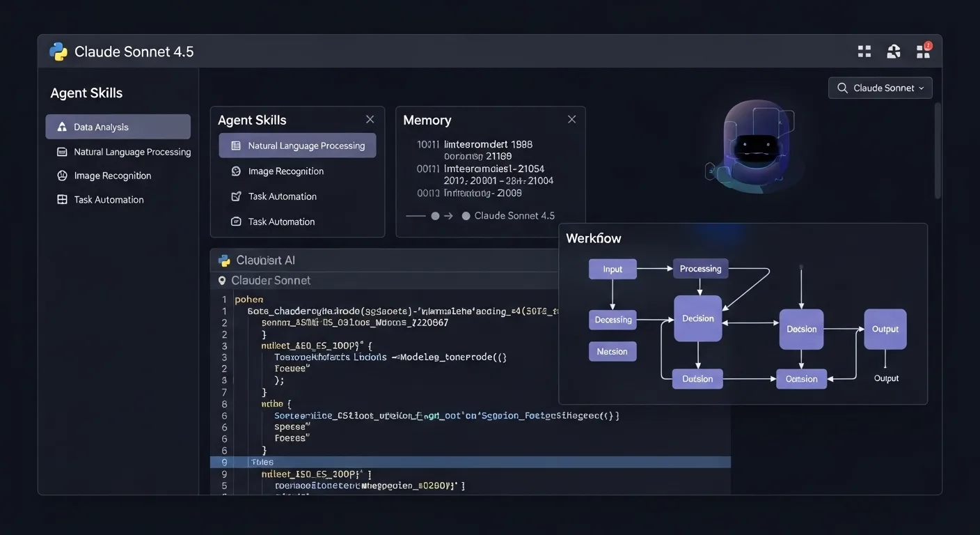
Task: Select the Image Recognition icon in the sidebar
Action: tap(62, 176)
